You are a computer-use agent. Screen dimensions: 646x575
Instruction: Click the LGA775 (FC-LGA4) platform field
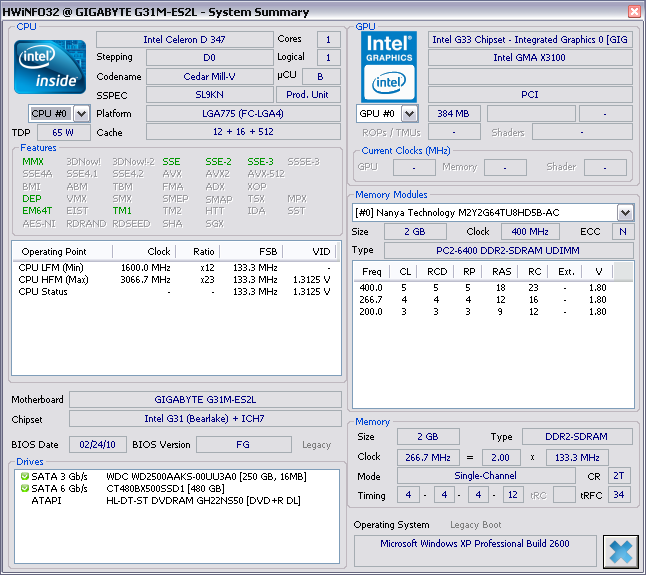coord(243,114)
